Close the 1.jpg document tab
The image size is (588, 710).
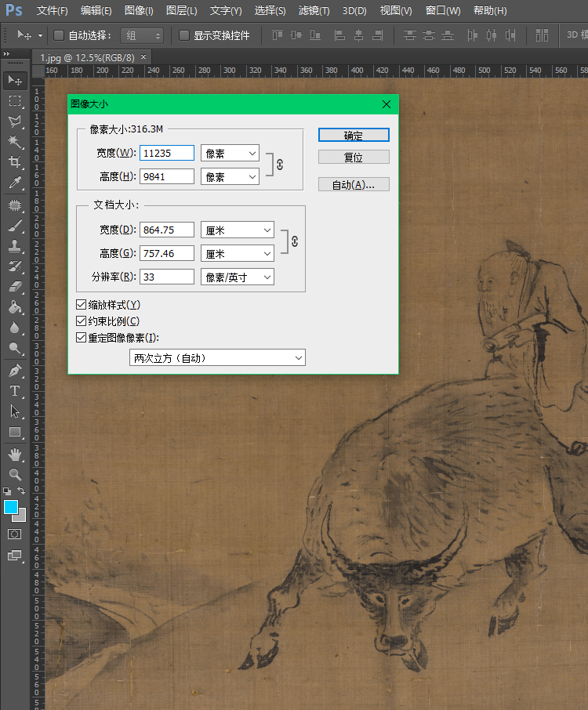pyautogui.click(x=143, y=56)
